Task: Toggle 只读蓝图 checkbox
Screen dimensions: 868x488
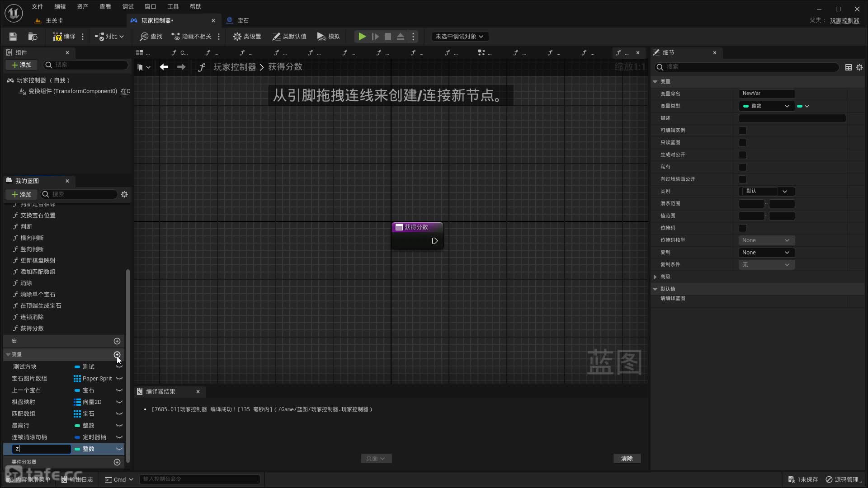Action: coord(743,143)
